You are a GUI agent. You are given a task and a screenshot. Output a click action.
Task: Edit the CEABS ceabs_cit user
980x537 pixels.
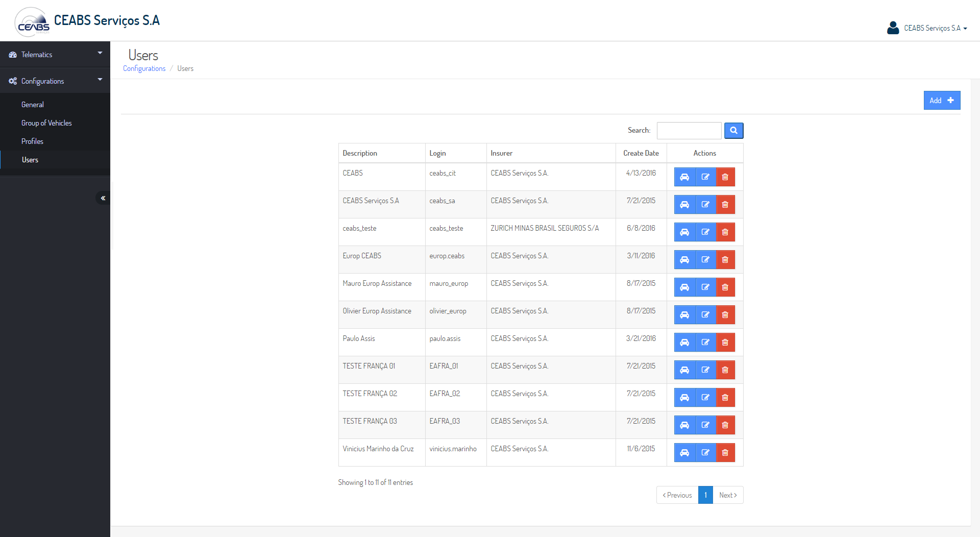coord(705,177)
